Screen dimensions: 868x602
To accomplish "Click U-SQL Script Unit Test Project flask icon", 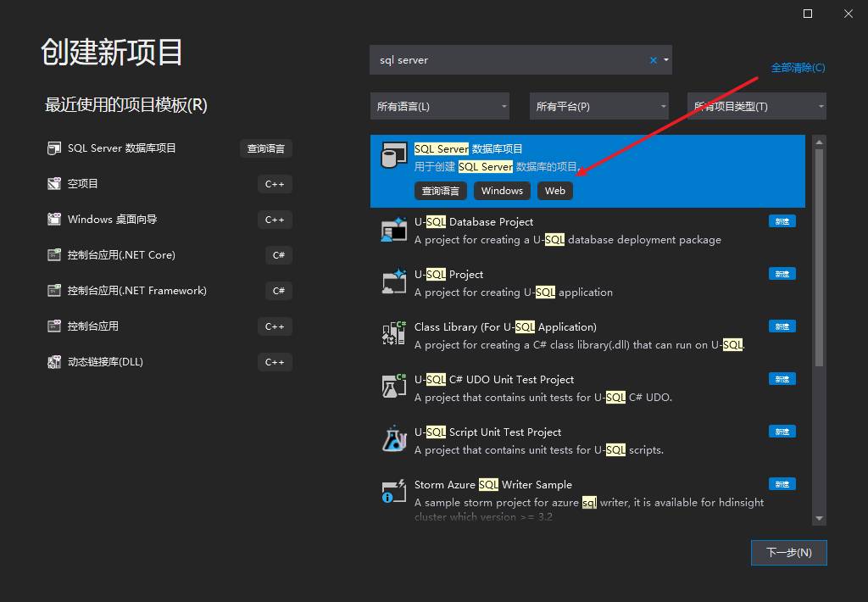I will tap(393, 438).
